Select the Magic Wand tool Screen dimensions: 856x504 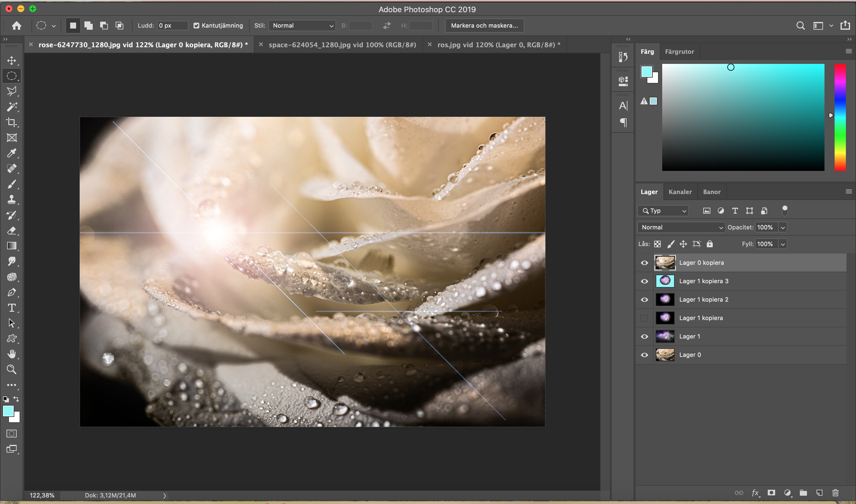[x=12, y=107]
